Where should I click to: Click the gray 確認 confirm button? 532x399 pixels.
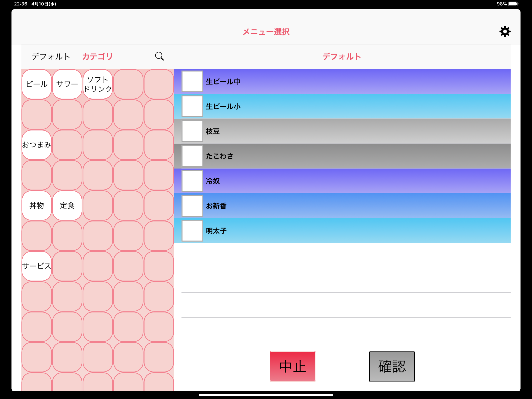click(x=392, y=366)
